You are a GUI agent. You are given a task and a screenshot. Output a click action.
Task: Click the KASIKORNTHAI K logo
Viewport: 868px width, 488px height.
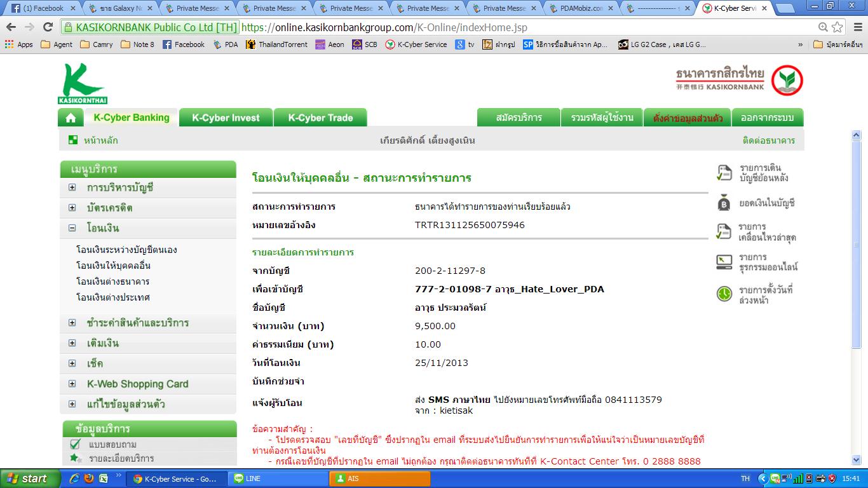tap(83, 83)
